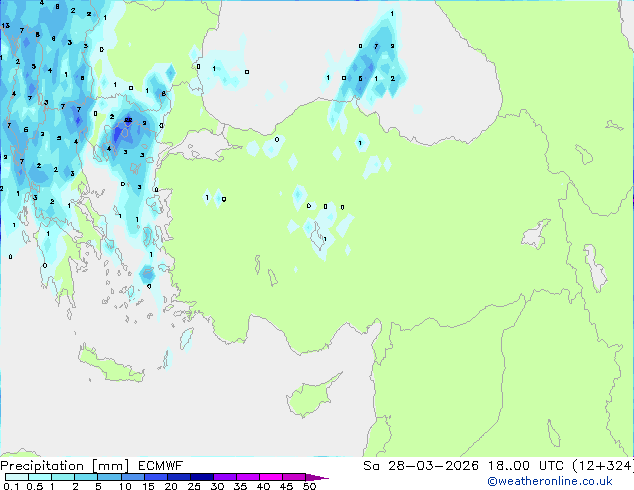Click the legend scale value '40'
The width and height of the screenshot is (634, 490).
tap(263, 486)
